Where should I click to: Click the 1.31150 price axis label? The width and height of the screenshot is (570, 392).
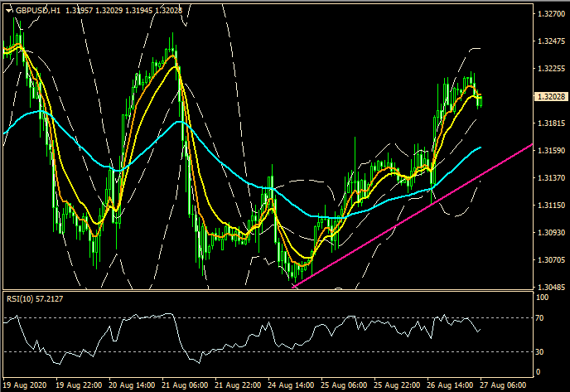coord(548,205)
